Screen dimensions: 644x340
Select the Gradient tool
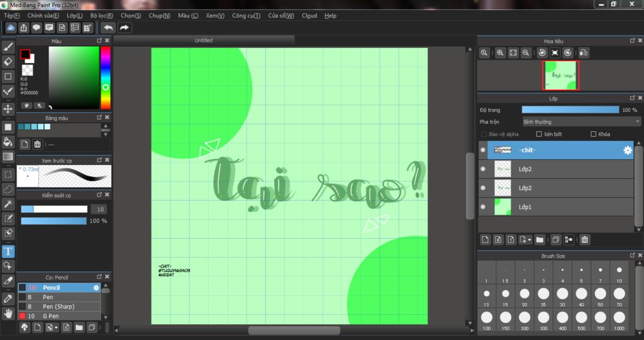(8, 157)
